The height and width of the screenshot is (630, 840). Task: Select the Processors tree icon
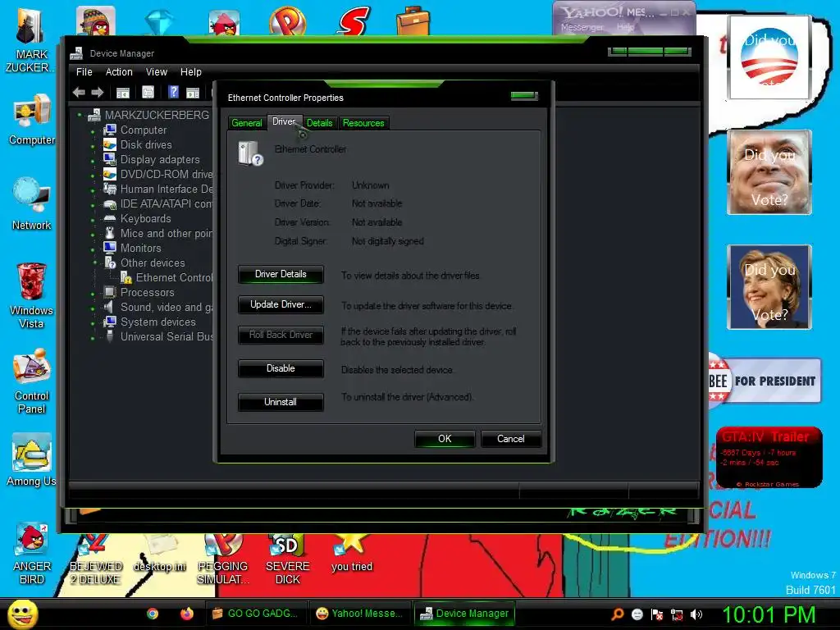click(110, 293)
